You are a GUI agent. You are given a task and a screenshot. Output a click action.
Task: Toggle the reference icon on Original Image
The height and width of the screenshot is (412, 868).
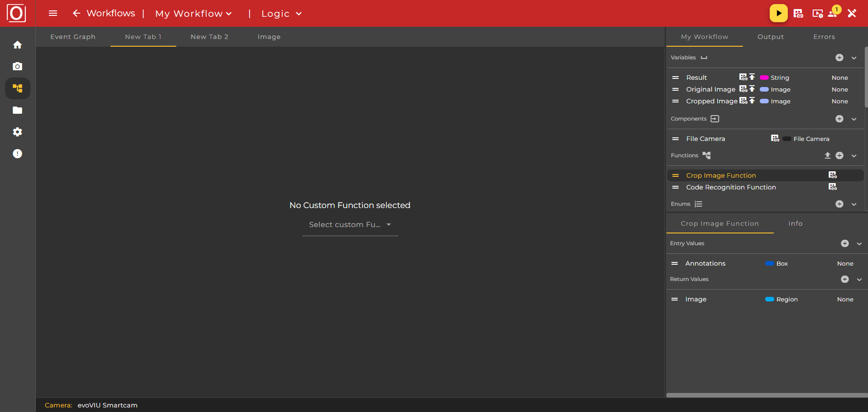click(743, 89)
